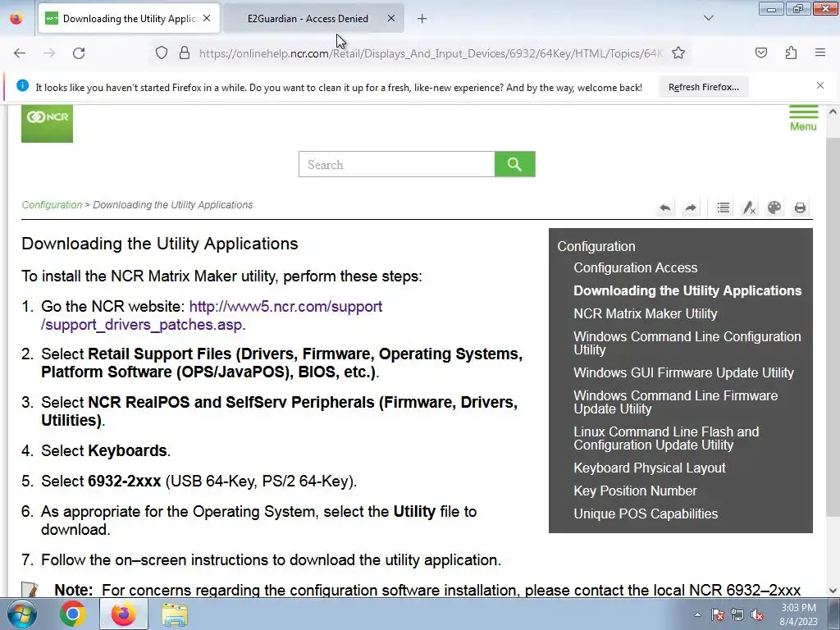
Task: Click Configuration heading in side panel
Action: pyautogui.click(x=596, y=246)
